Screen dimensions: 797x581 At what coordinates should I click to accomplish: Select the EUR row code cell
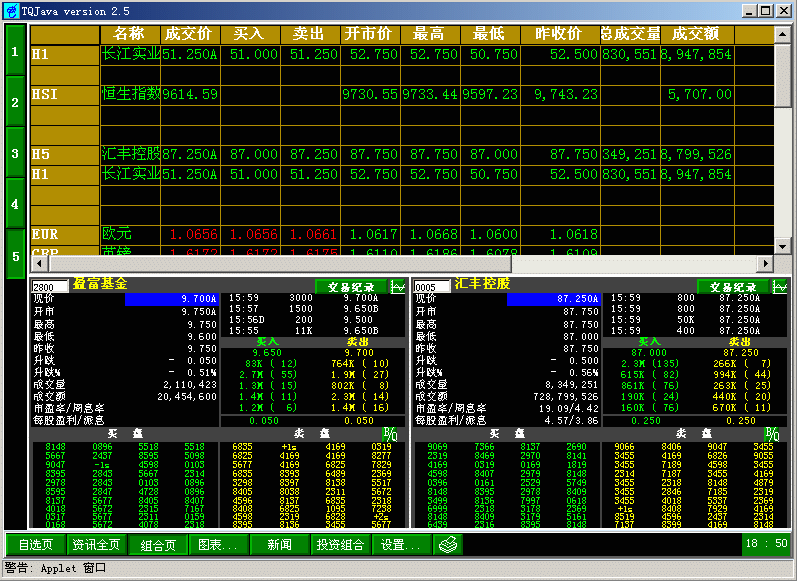(x=65, y=234)
